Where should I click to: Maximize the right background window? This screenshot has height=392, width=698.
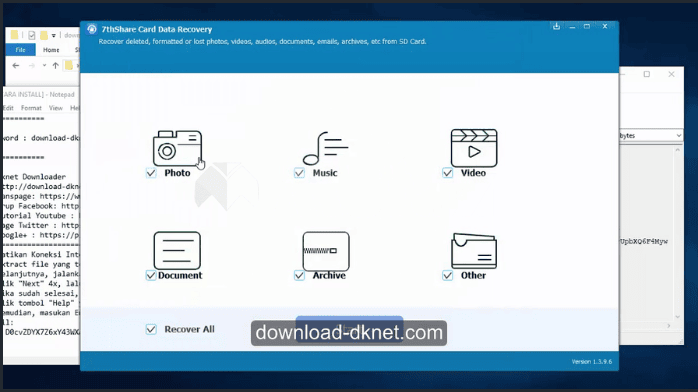[x=647, y=74]
